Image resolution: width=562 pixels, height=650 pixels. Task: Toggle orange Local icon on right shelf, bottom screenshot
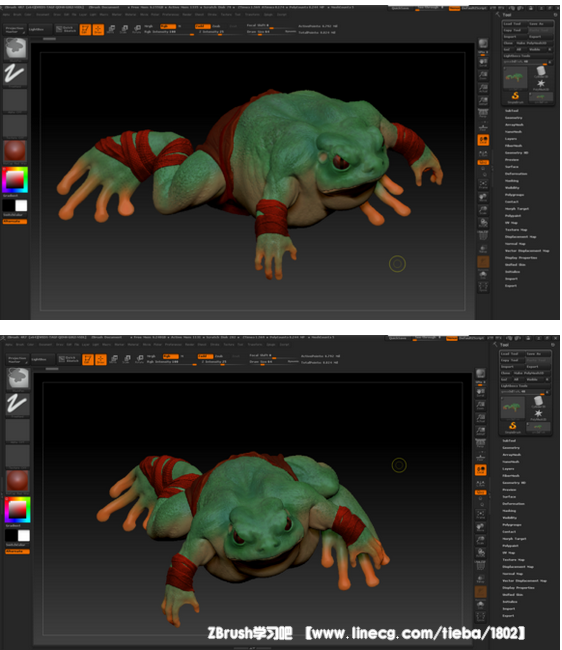coord(480,470)
